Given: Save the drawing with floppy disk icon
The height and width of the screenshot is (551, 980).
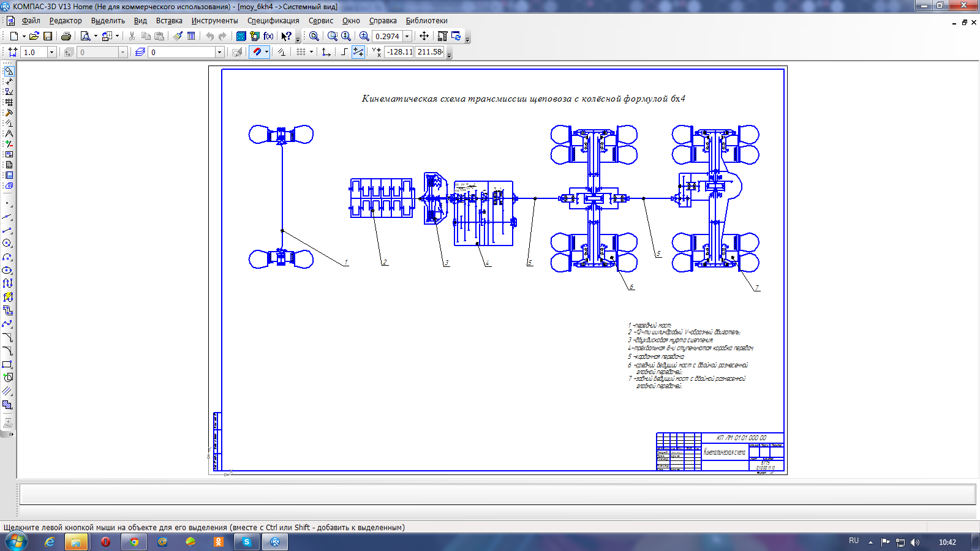Looking at the screenshot, I should click(x=48, y=36).
